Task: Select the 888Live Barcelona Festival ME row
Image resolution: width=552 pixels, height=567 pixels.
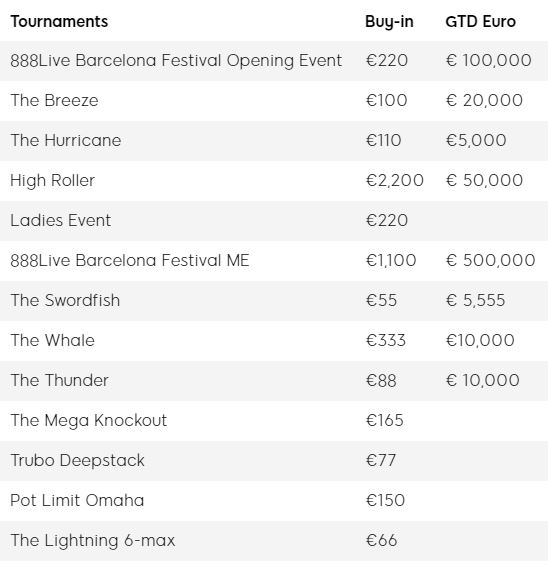Action: point(274,261)
